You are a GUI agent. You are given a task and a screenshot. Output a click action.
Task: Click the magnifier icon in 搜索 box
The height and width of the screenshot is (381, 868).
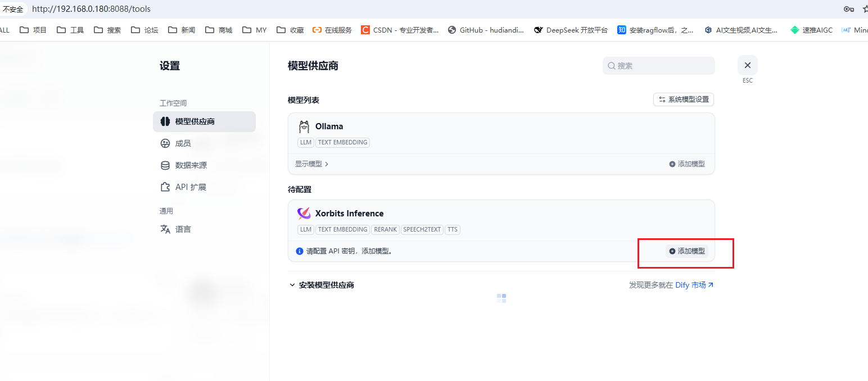pos(611,66)
